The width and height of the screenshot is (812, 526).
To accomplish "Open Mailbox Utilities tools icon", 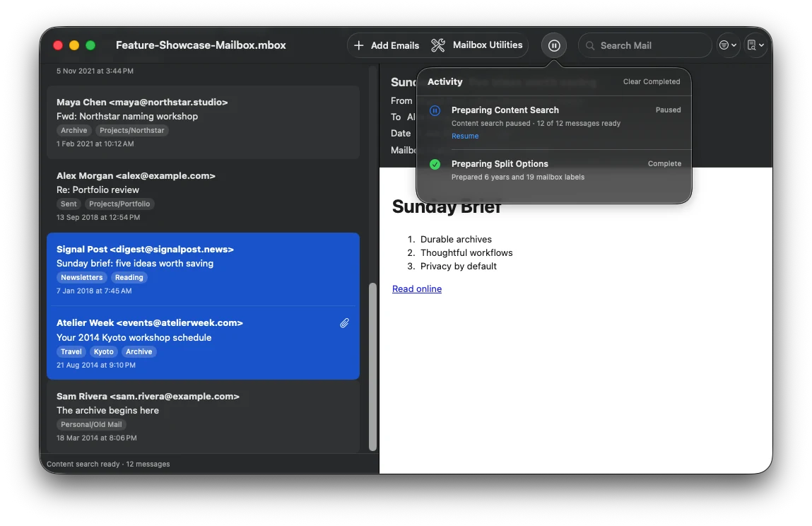I will tap(438, 46).
